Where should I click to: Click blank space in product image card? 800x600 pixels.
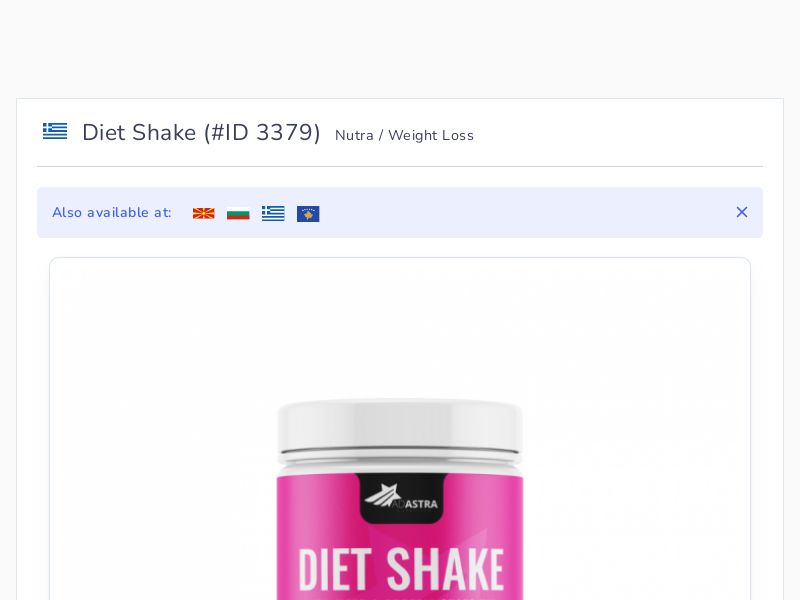coord(153,408)
